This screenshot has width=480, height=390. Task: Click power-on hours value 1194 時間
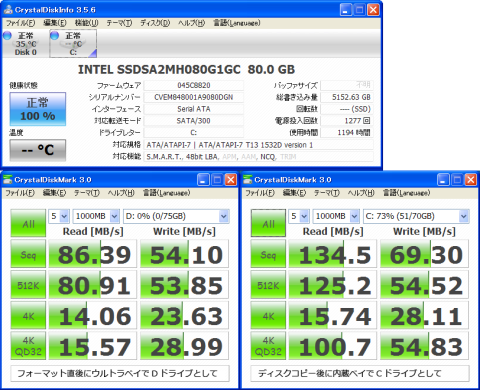tap(347, 133)
